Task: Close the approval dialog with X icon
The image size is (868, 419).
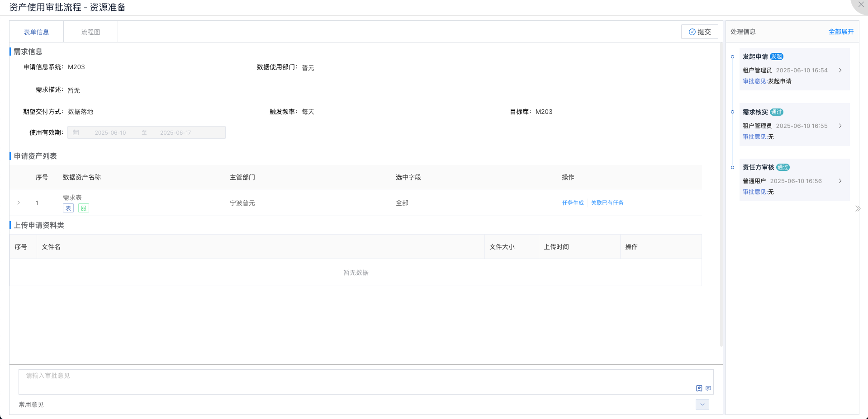Action: coord(861,5)
